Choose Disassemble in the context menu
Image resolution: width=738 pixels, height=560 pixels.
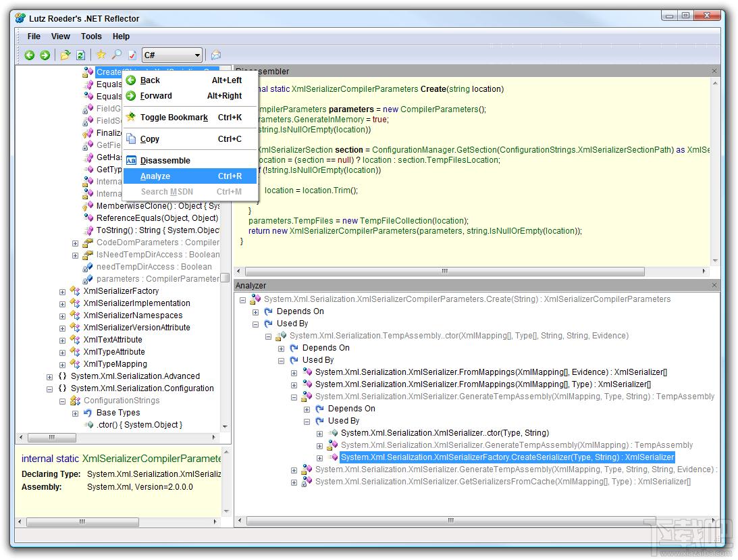coord(190,161)
